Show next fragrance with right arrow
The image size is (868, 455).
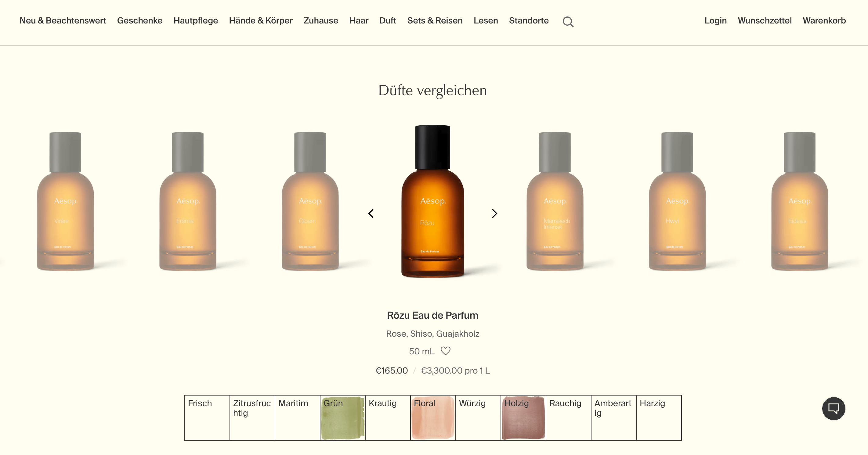(494, 213)
